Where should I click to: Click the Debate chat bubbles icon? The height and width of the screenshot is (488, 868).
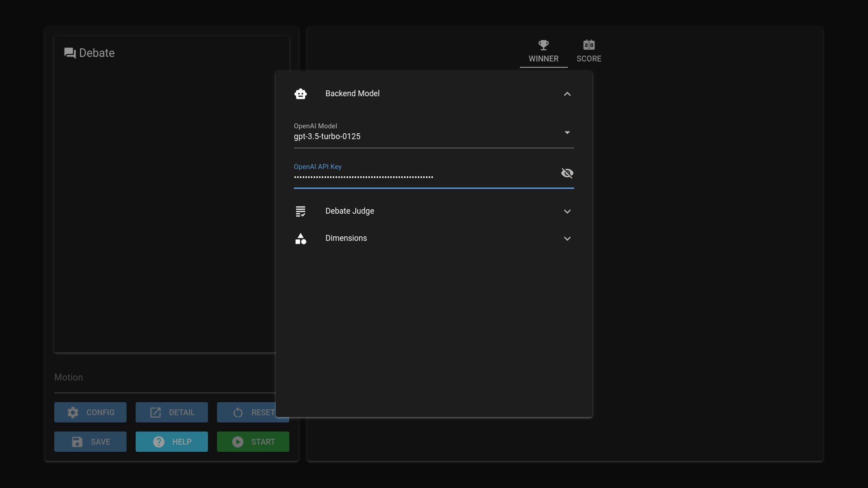(x=70, y=53)
